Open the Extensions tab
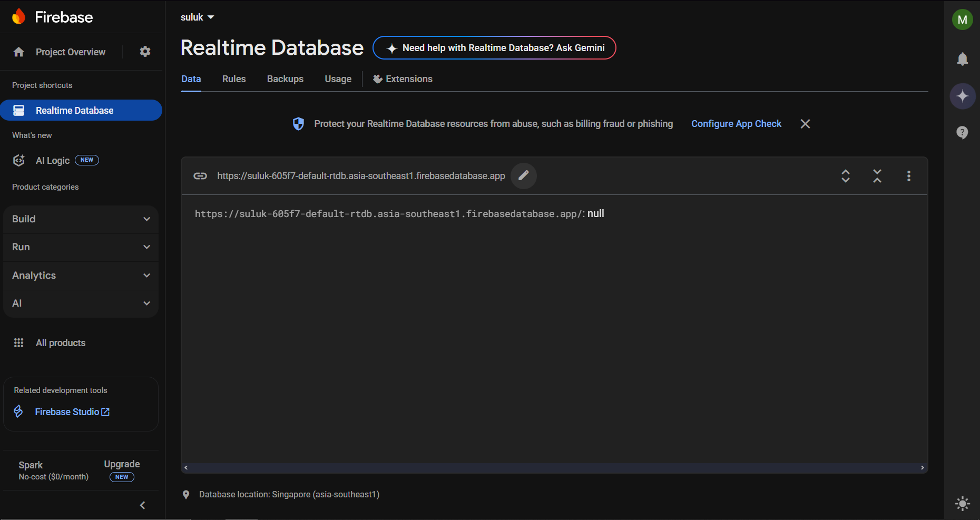The height and width of the screenshot is (520, 980). pyautogui.click(x=403, y=79)
